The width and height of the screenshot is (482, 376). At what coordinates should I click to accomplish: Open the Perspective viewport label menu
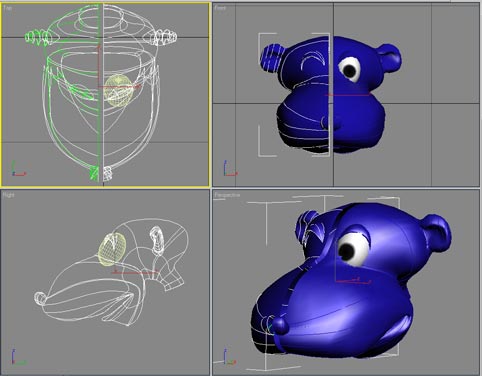[x=227, y=195]
